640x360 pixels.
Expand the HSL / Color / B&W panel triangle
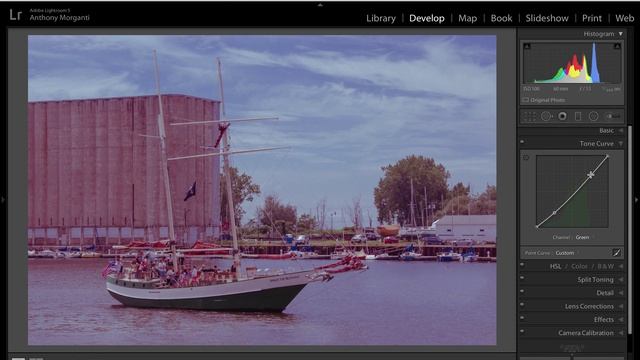(x=621, y=267)
